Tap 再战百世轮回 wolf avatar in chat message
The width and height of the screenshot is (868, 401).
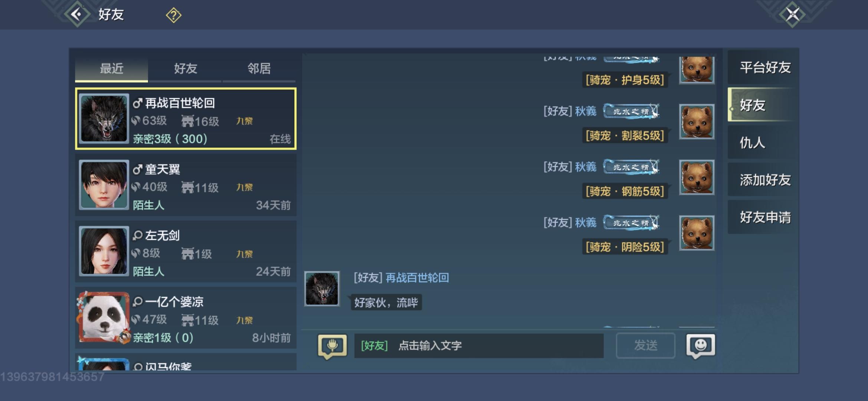322,288
